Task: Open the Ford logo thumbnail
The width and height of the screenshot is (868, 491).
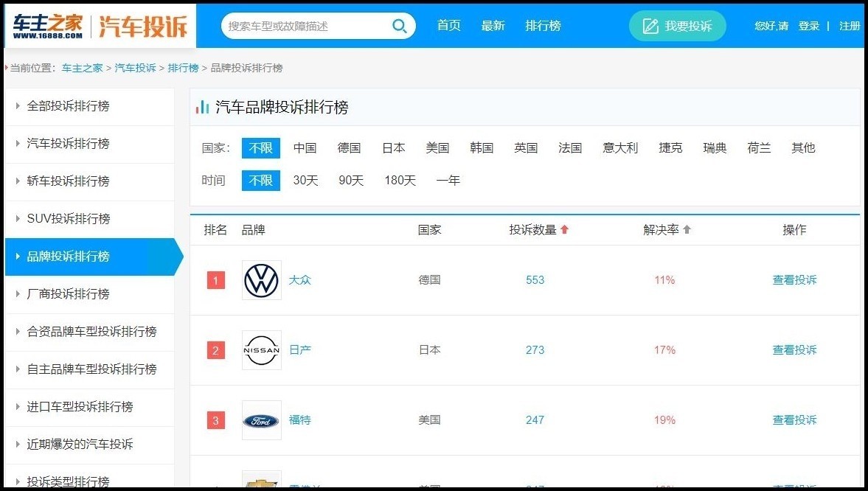Action: pyautogui.click(x=262, y=421)
